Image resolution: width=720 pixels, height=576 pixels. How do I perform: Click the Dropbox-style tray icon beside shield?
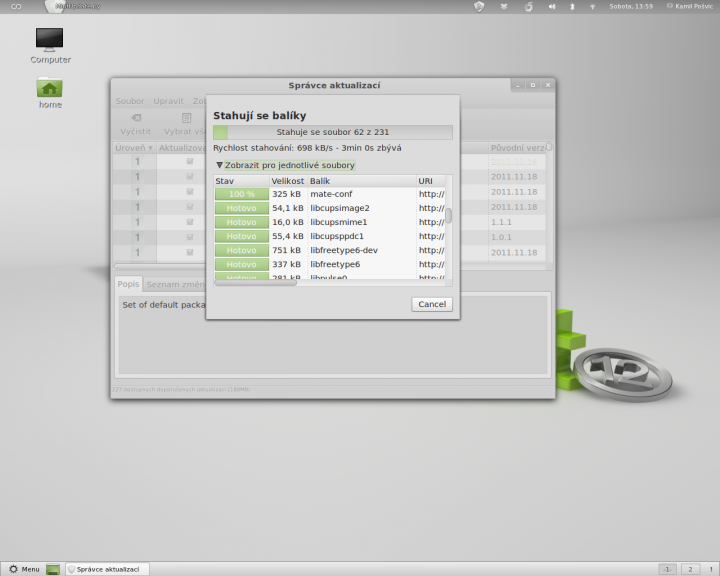504,6
